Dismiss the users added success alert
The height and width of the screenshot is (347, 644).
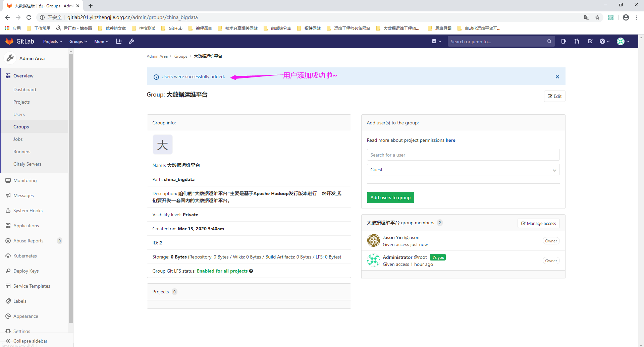pyautogui.click(x=557, y=77)
